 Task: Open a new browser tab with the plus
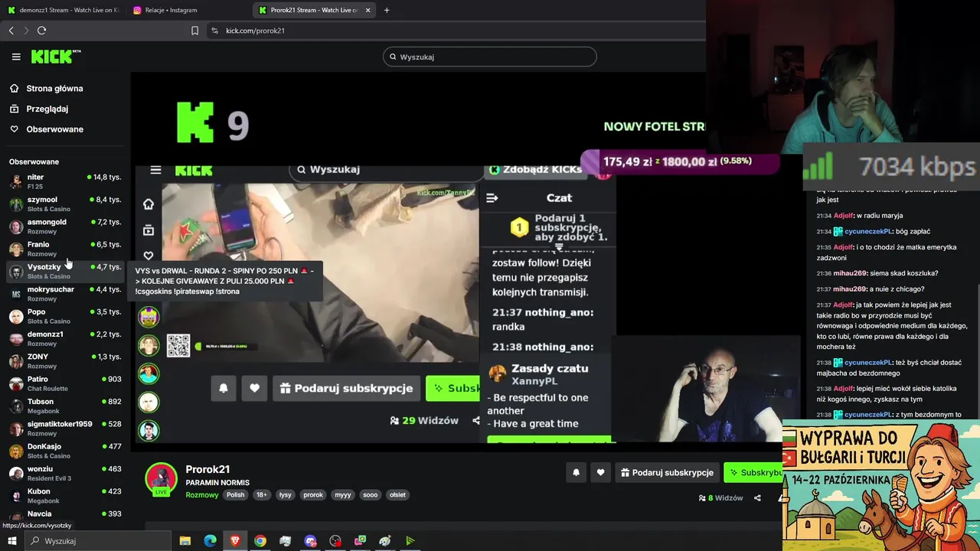pos(387,10)
